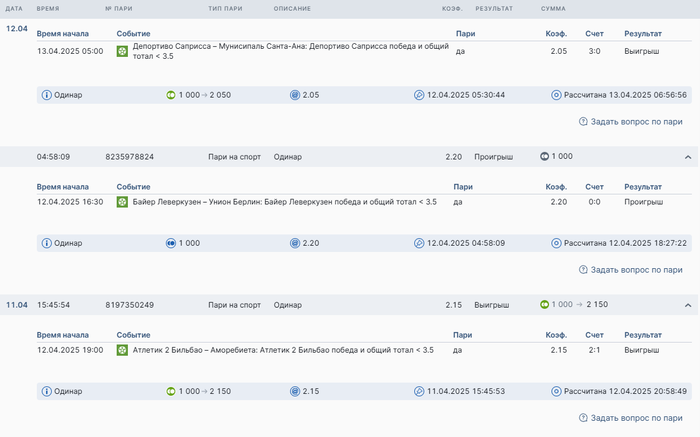Click the ДАТА column header
The image size is (700, 437).
[x=14, y=8]
